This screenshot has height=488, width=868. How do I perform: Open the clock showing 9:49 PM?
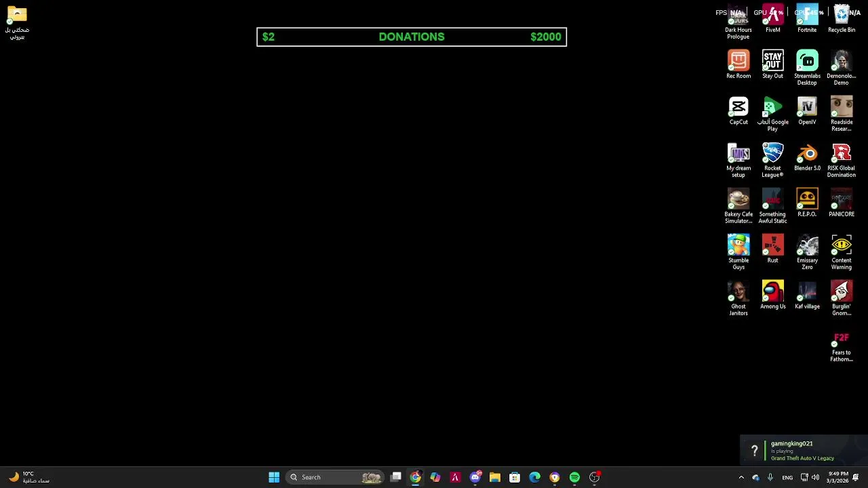[838, 477]
